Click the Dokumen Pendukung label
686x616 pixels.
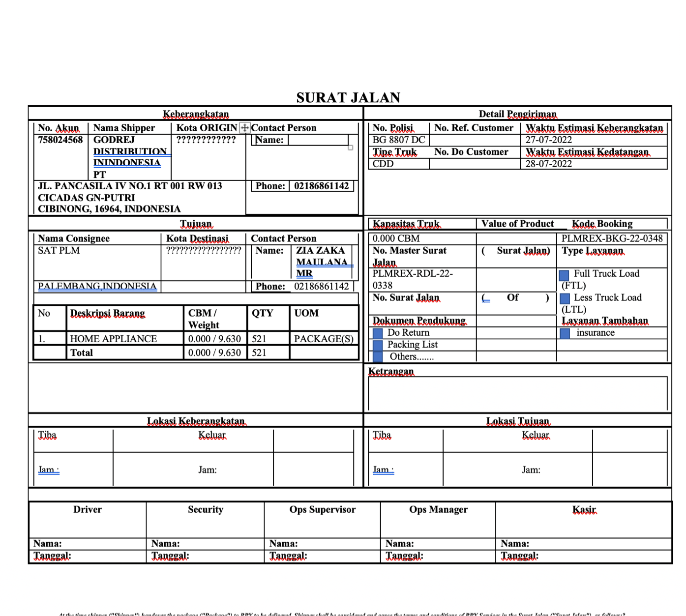point(419,321)
